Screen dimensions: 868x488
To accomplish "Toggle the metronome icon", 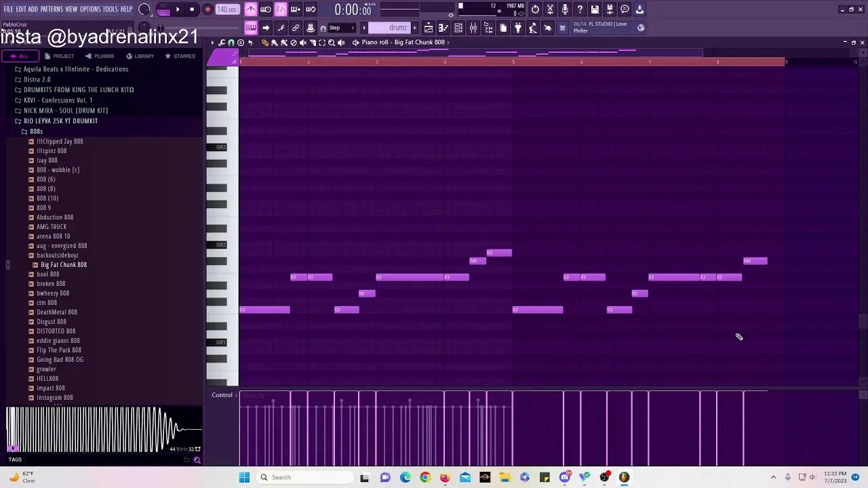I will [251, 9].
